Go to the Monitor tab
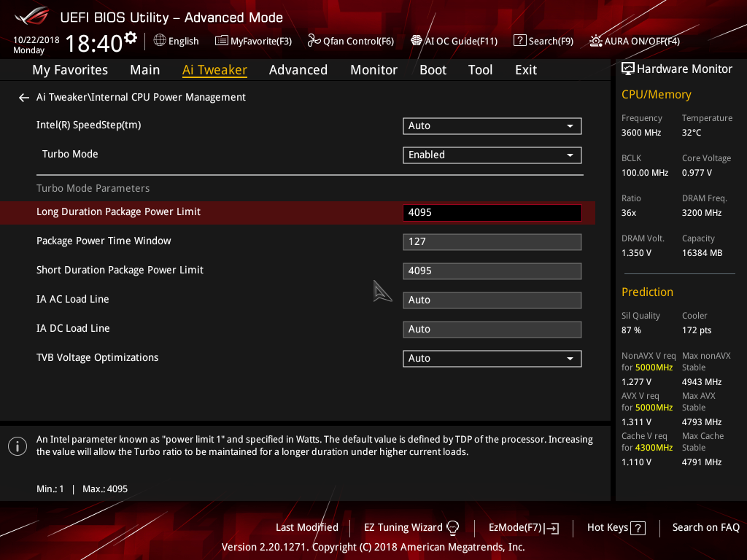 [x=374, y=70]
